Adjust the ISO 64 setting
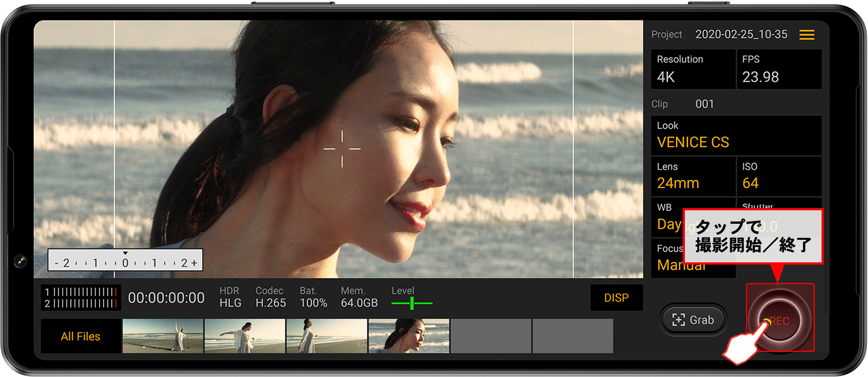 click(778, 176)
